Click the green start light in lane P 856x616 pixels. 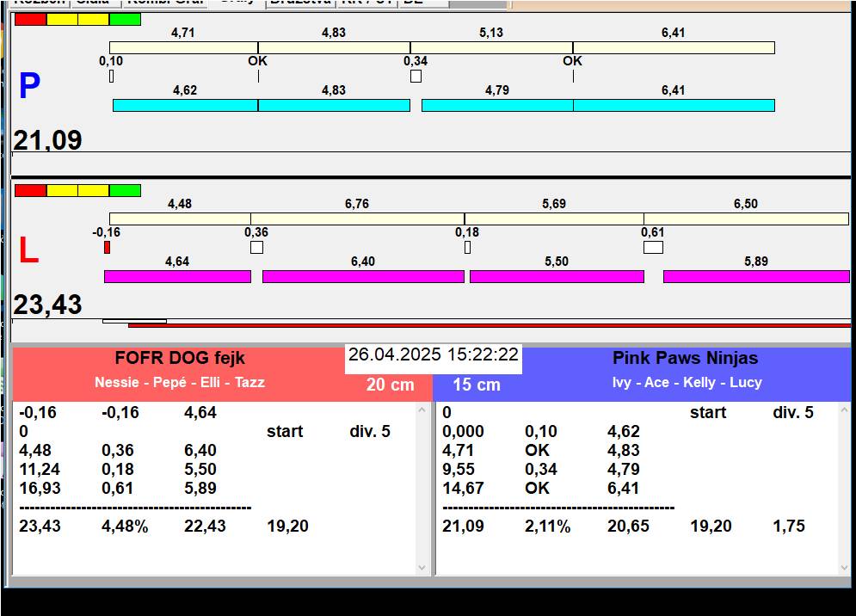click(126, 19)
